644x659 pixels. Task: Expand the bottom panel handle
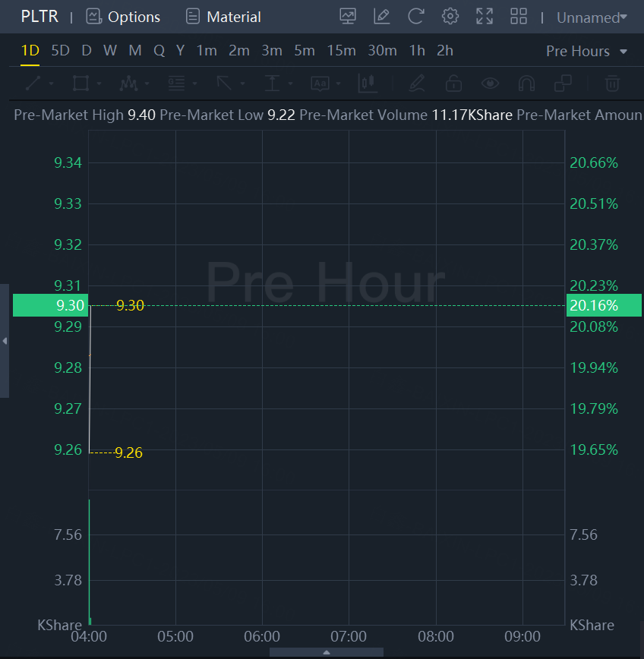tap(327, 652)
